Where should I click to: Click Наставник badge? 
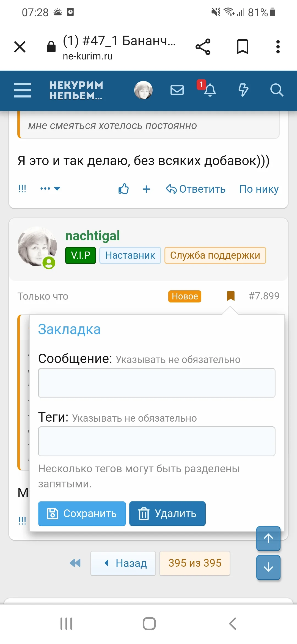(130, 255)
